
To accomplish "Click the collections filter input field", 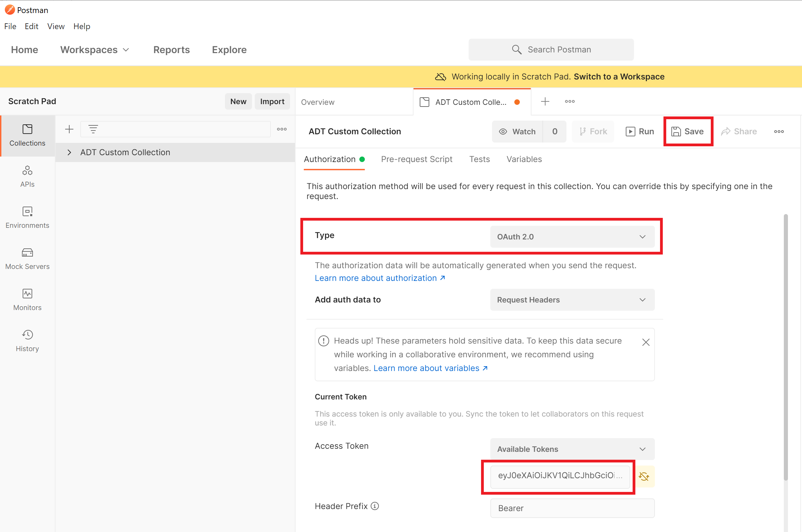I will 176,129.
